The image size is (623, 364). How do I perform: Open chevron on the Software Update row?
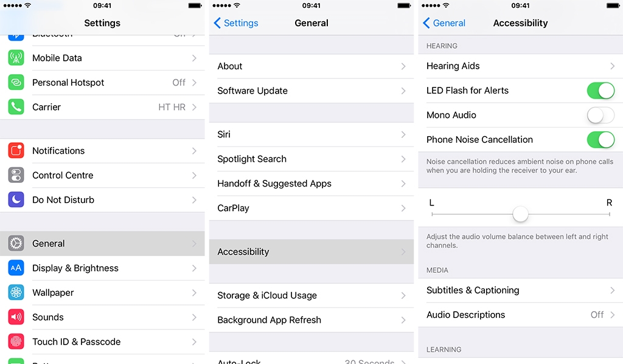click(x=403, y=91)
